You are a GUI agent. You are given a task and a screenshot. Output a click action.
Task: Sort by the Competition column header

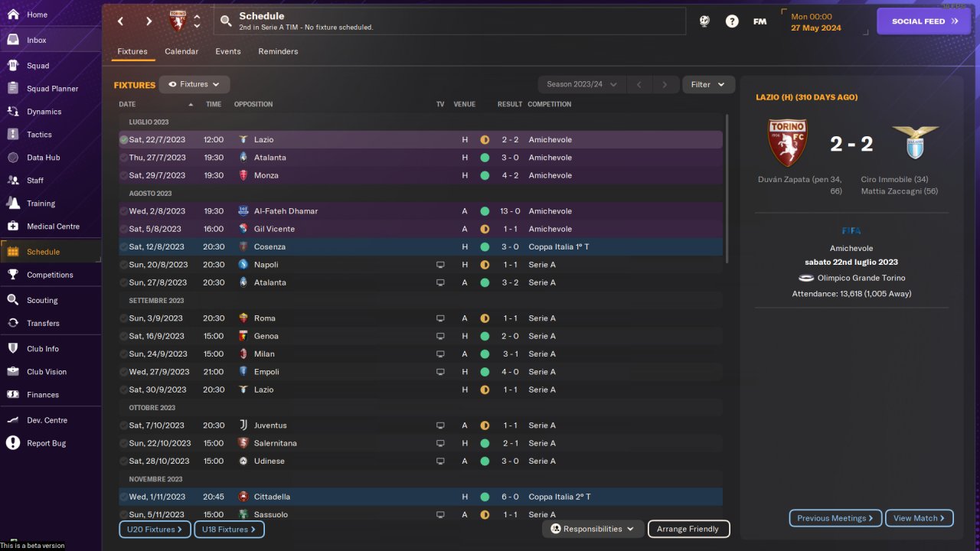(x=550, y=104)
